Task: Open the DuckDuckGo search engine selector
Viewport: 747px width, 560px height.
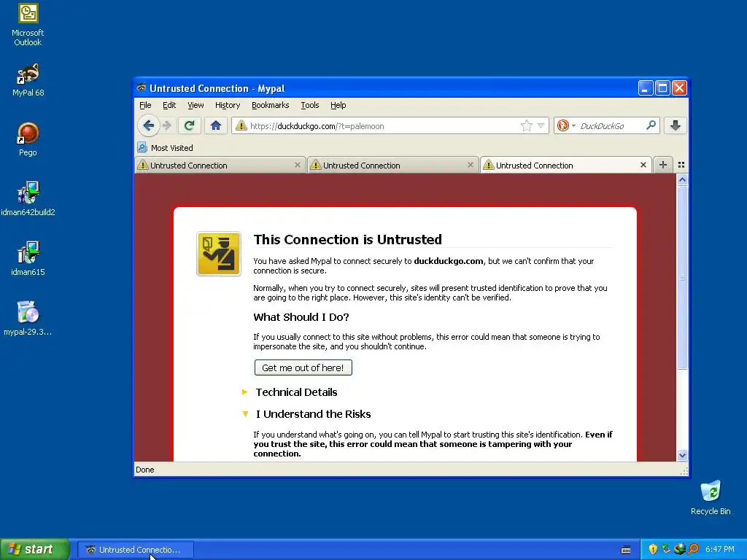Action: pos(566,125)
